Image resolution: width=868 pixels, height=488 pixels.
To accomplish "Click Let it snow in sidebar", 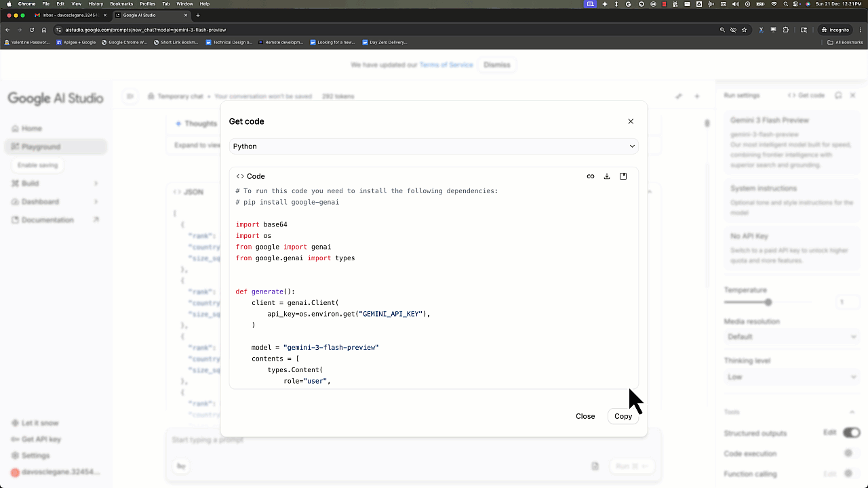I will pyautogui.click(x=40, y=423).
